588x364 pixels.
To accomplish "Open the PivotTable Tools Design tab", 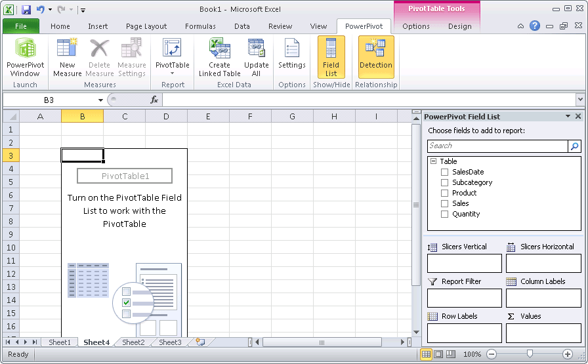I will coord(460,26).
